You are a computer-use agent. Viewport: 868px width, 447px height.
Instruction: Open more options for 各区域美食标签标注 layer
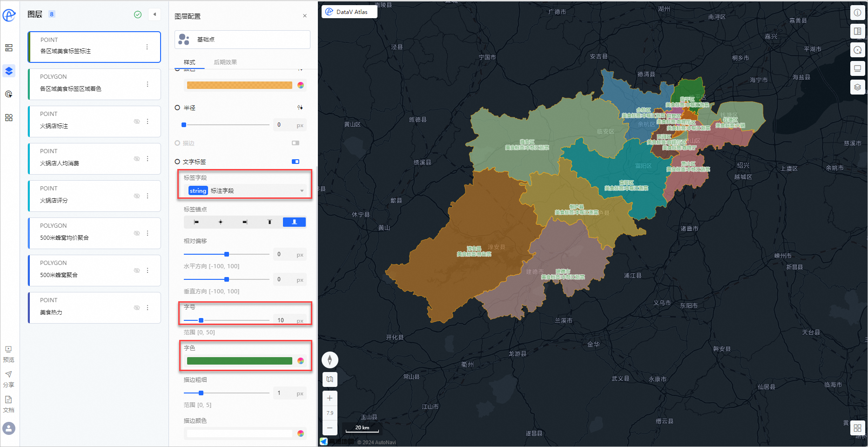(147, 47)
